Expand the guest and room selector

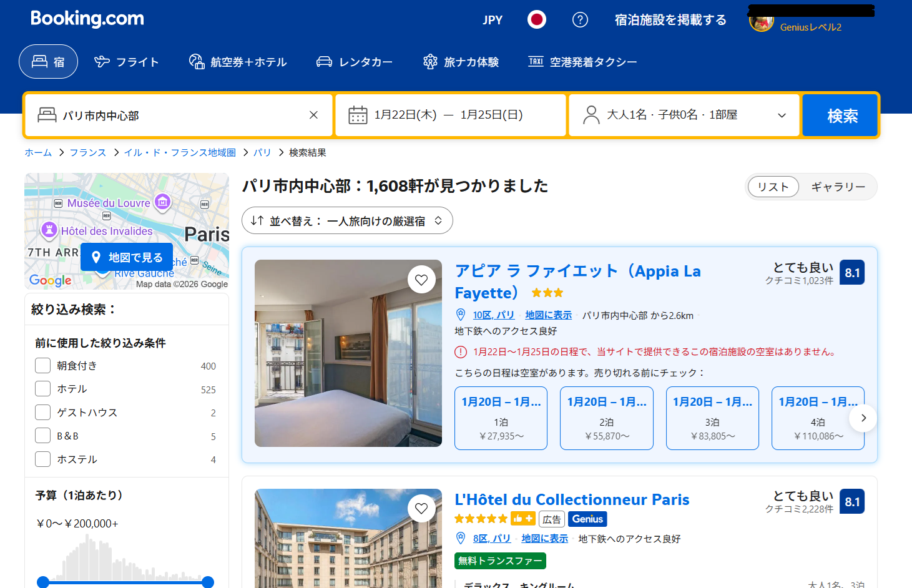coord(684,115)
